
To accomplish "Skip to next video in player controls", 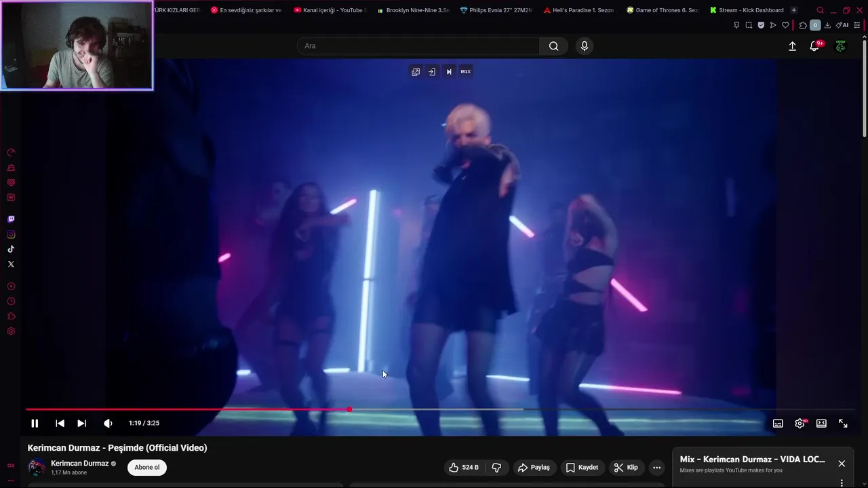I will (81, 423).
